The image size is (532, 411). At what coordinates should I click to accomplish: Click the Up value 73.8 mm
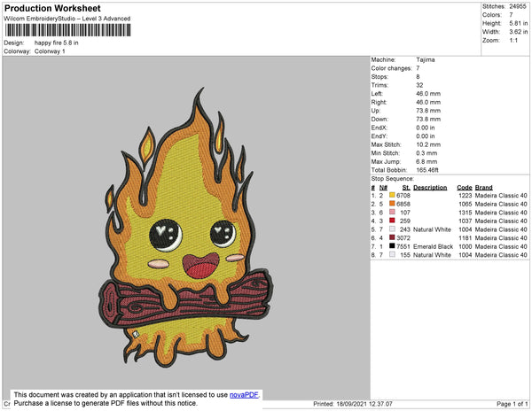[428, 111]
